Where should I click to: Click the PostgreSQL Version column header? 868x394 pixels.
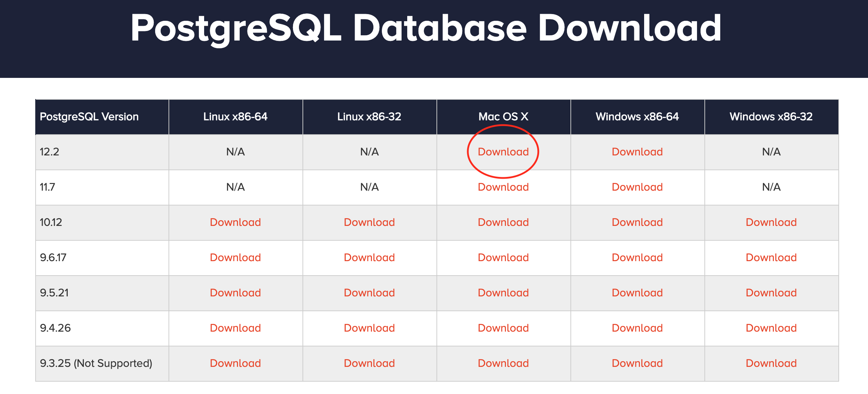(x=102, y=117)
